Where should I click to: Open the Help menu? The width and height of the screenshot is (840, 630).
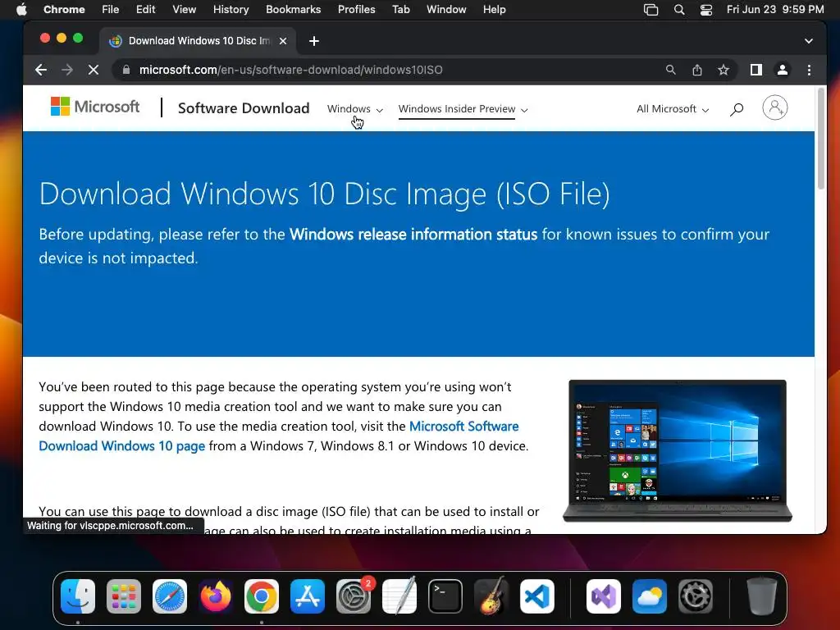(x=494, y=9)
